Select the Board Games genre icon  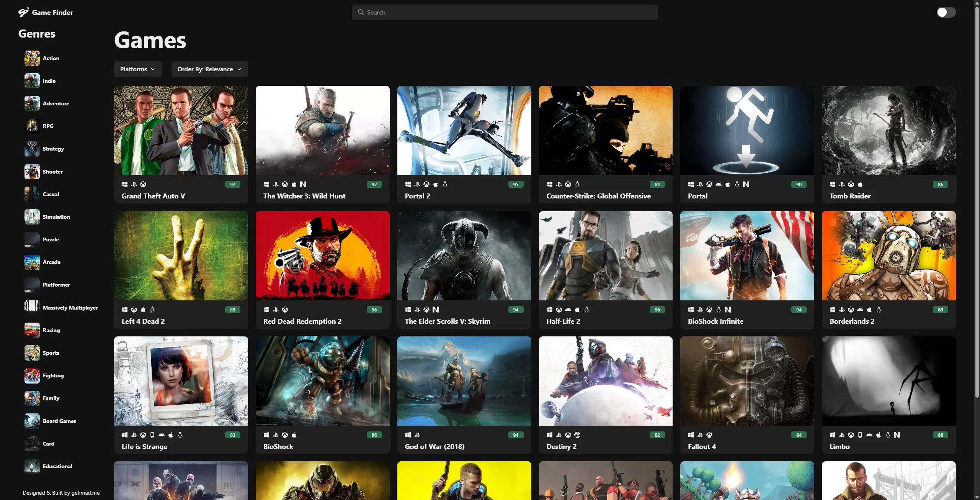tap(32, 421)
